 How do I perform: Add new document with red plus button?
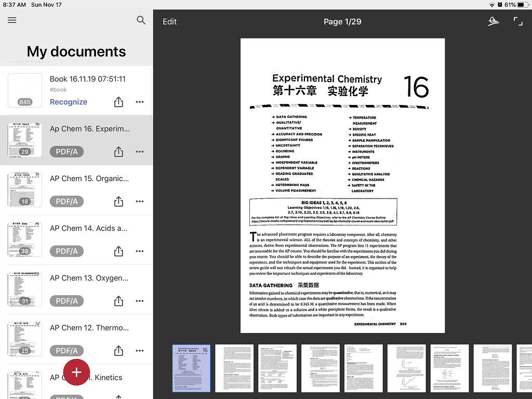pos(76,372)
